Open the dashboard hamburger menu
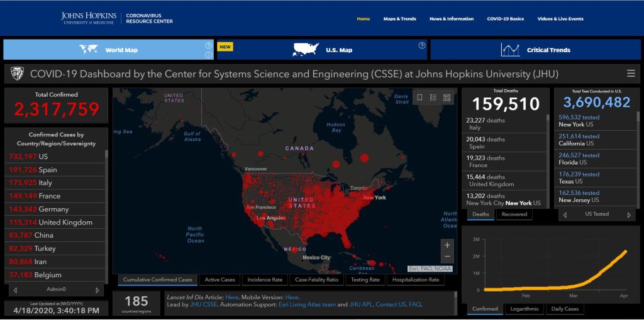644x320 pixels. click(631, 74)
